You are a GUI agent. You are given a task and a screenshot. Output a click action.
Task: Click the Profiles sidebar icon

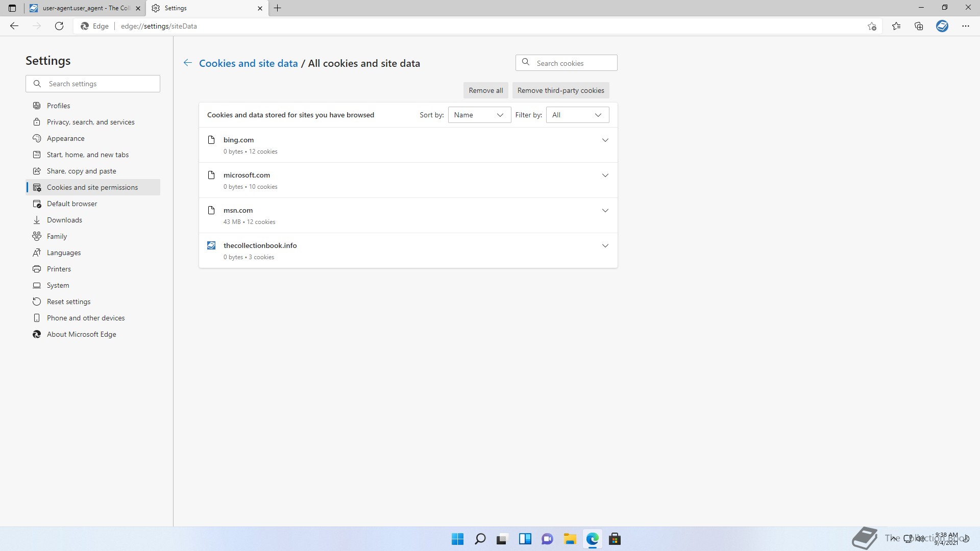[37, 106]
